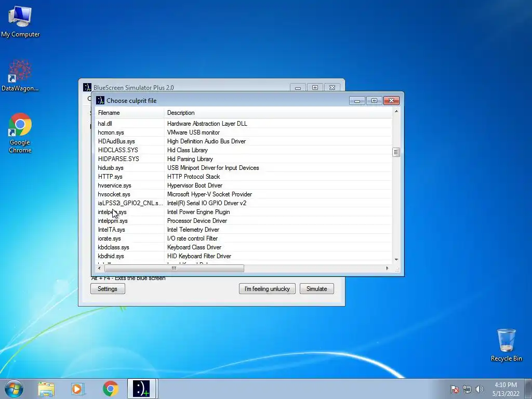The image size is (532, 399).
Task: Open the My Computer desktop icon
Action: pyautogui.click(x=20, y=21)
